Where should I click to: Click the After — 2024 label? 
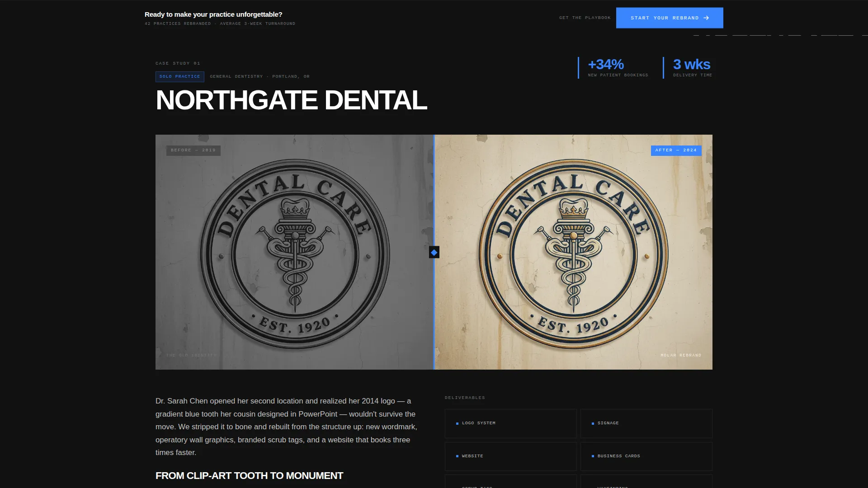point(676,150)
